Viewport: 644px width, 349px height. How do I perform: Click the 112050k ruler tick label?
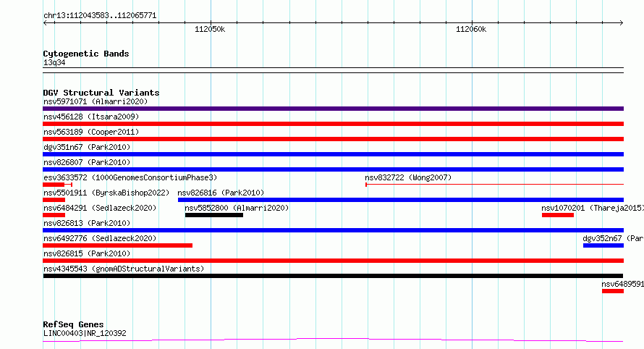(210, 29)
